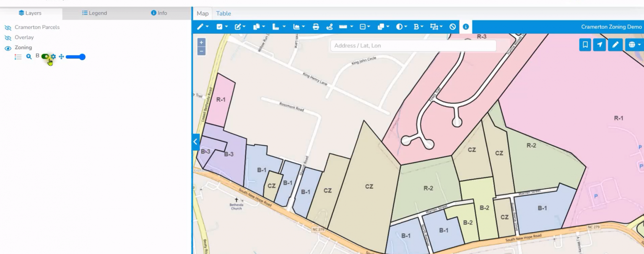Viewport: 644px width, 254px height.
Task: Open the select checkbox tool menu
Action: pos(222,27)
